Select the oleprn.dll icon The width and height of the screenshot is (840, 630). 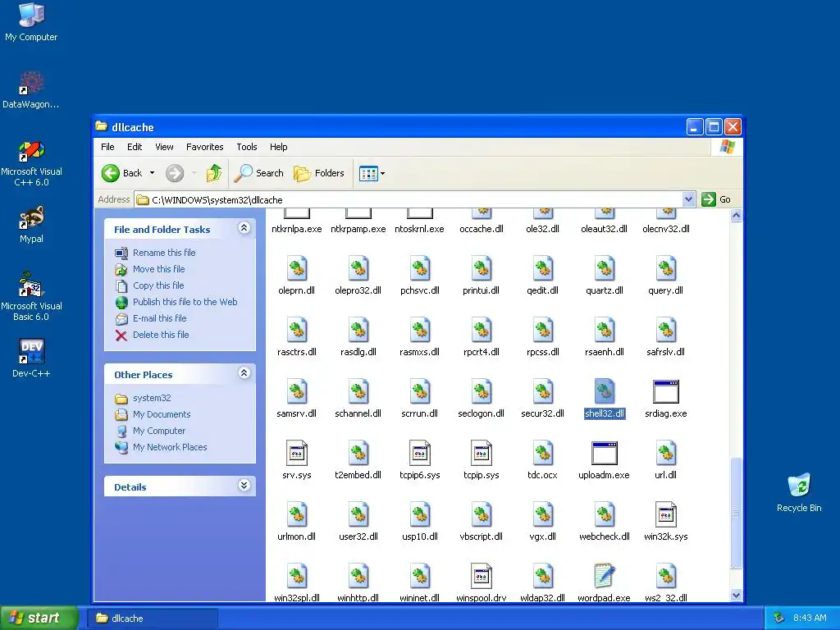tap(297, 268)
